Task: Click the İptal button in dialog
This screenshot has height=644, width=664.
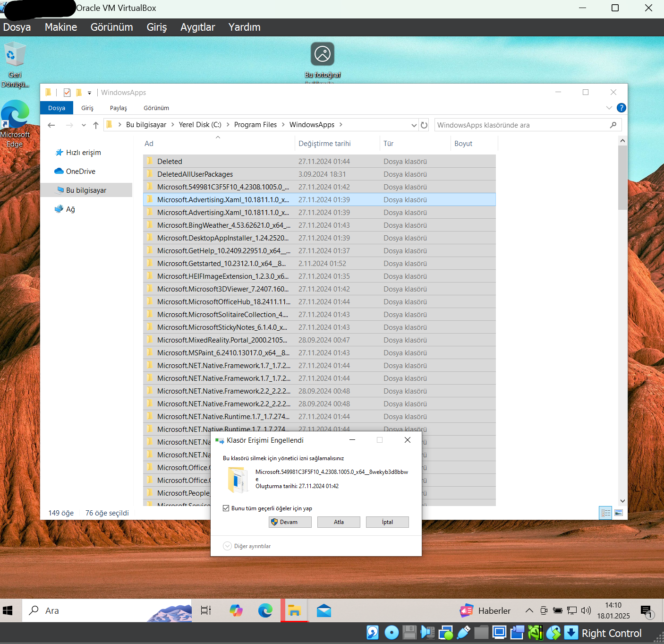Action: (x=387, y=522)
